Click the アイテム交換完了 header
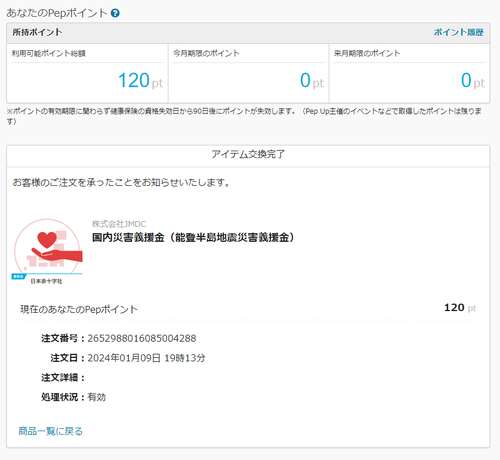Image resolution: width=500 pixels, height=460 pixels. click(248, 154)
